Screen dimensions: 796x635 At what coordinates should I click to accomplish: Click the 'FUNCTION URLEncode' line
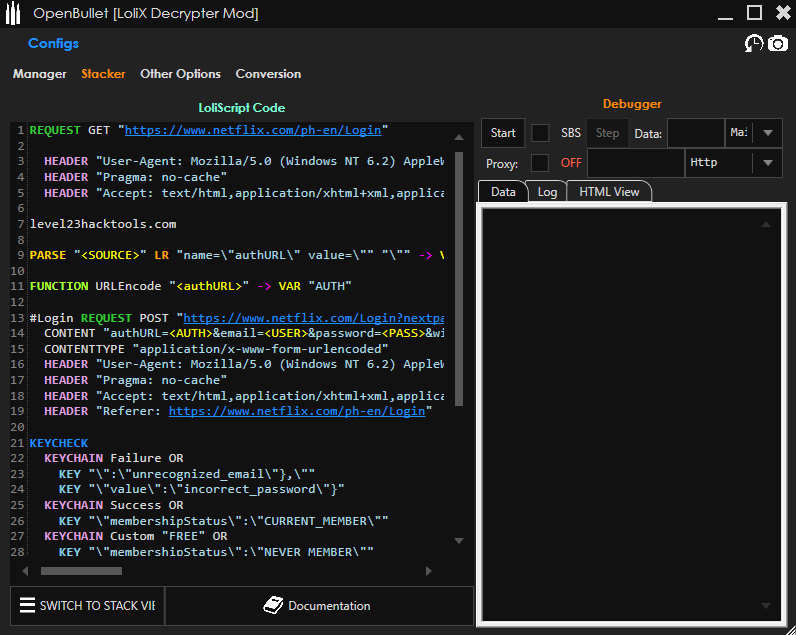coord(190,286)
